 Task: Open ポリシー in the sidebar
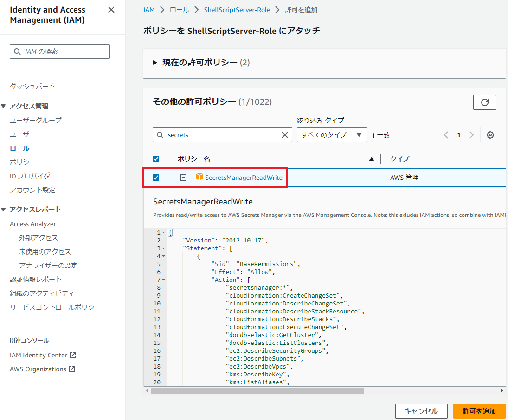(x=23, y=162)
